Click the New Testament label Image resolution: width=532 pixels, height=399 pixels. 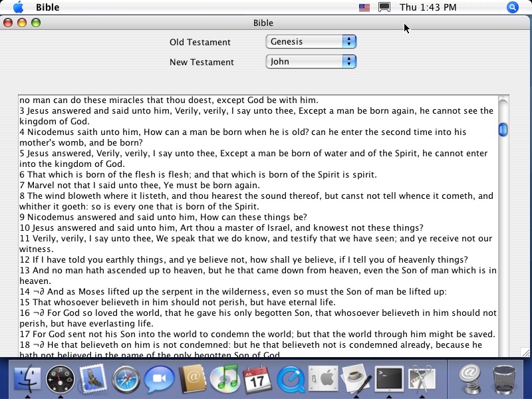[201, 62]
